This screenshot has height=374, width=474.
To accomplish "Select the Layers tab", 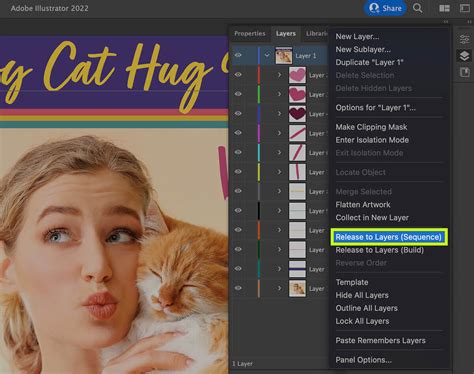I will pyautogui.click(x=286, y=34).
